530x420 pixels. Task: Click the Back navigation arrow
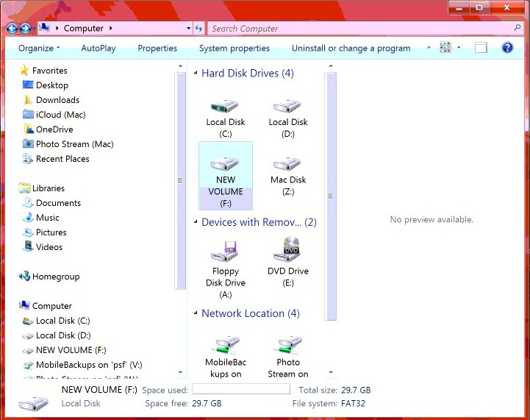12,29
